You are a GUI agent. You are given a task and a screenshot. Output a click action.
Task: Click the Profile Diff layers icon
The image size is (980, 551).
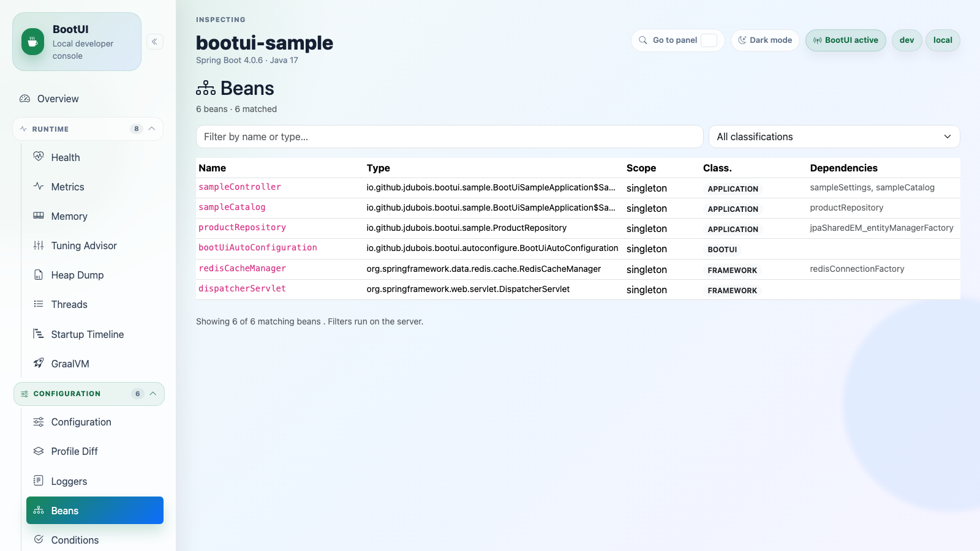39,451
